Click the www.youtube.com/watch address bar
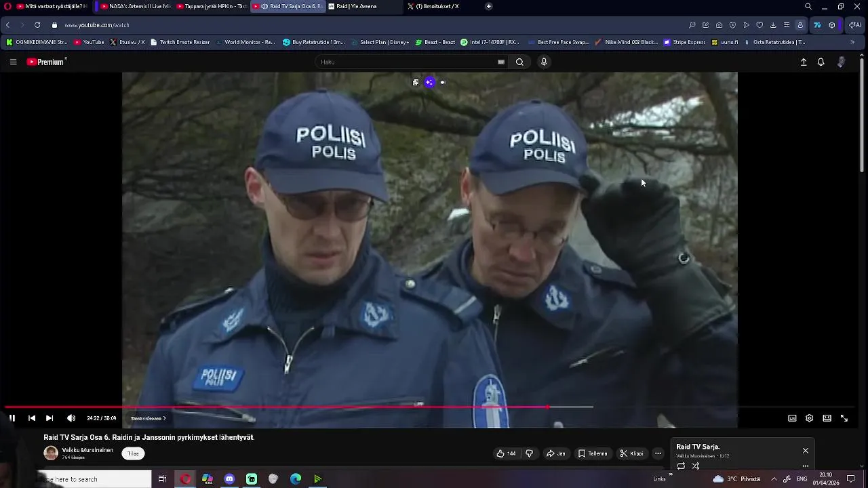 pos(97,25)
